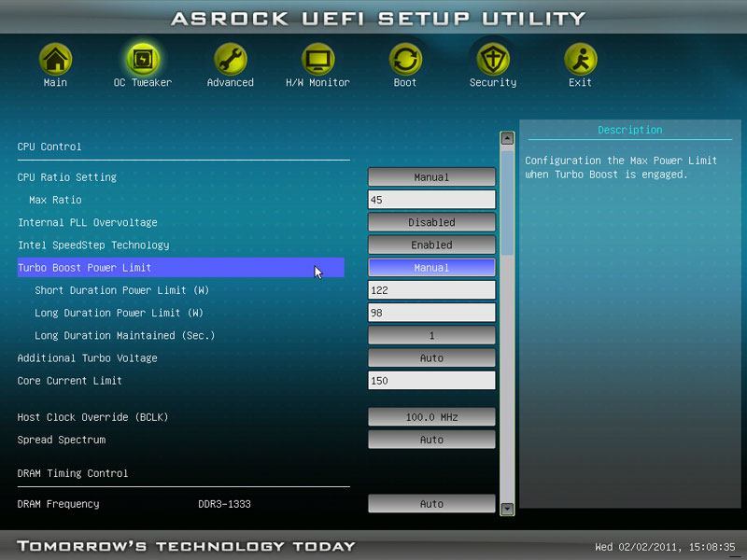Switch to the Main tab label
This screenshot has height=560, width=747.
point(55,82)
